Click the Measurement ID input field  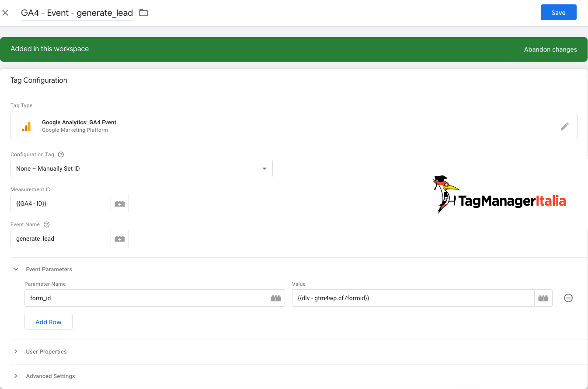click(x=61, y=203)
